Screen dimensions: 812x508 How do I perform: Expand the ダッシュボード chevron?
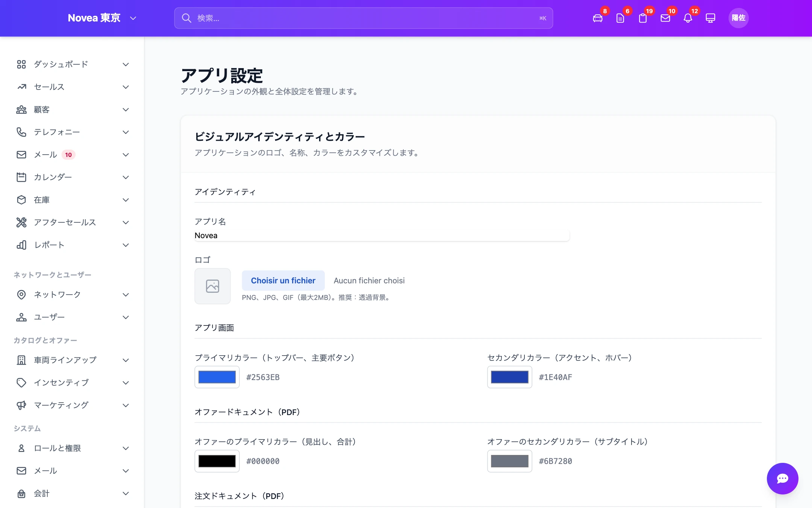[126, 64]
